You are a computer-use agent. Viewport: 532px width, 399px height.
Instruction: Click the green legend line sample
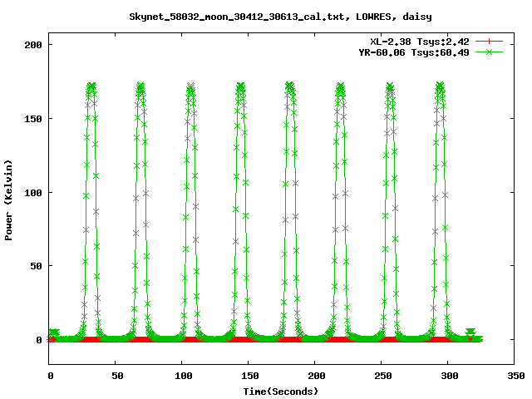coord(489,52)
